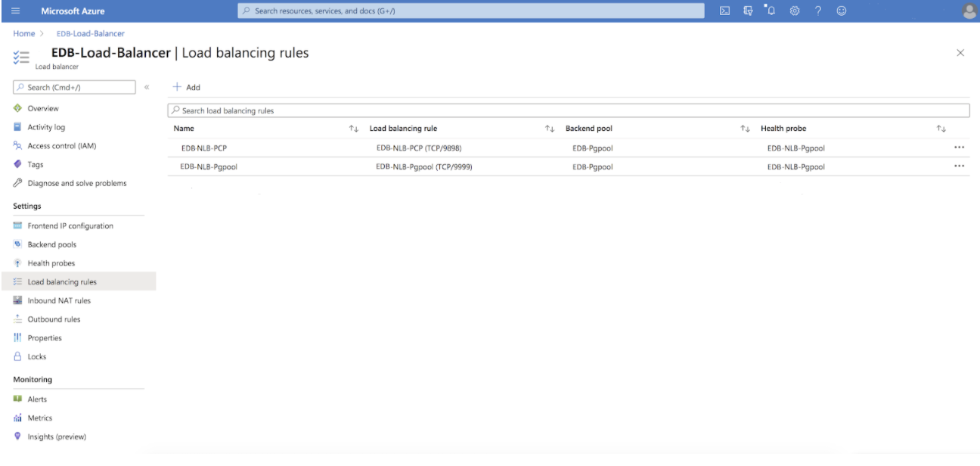Open the more options menu for EDB-NLB-Pgpool row
This screenshot has height=466, width=980.
click(x=960, y=166)
